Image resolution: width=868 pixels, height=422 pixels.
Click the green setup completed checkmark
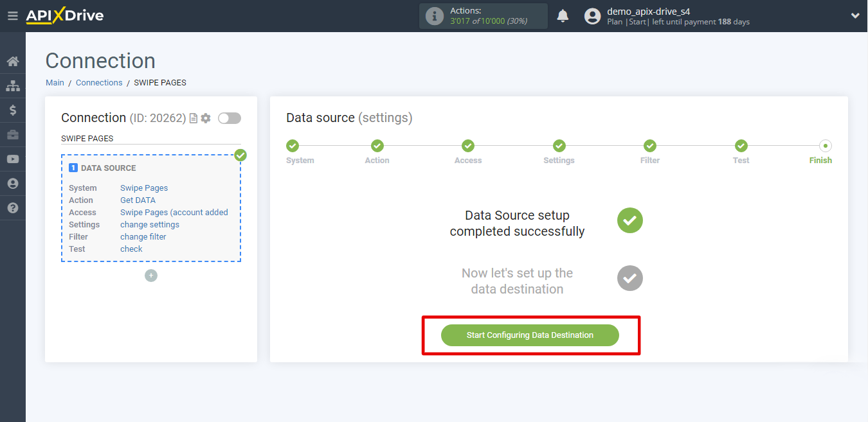pos(630,220)
